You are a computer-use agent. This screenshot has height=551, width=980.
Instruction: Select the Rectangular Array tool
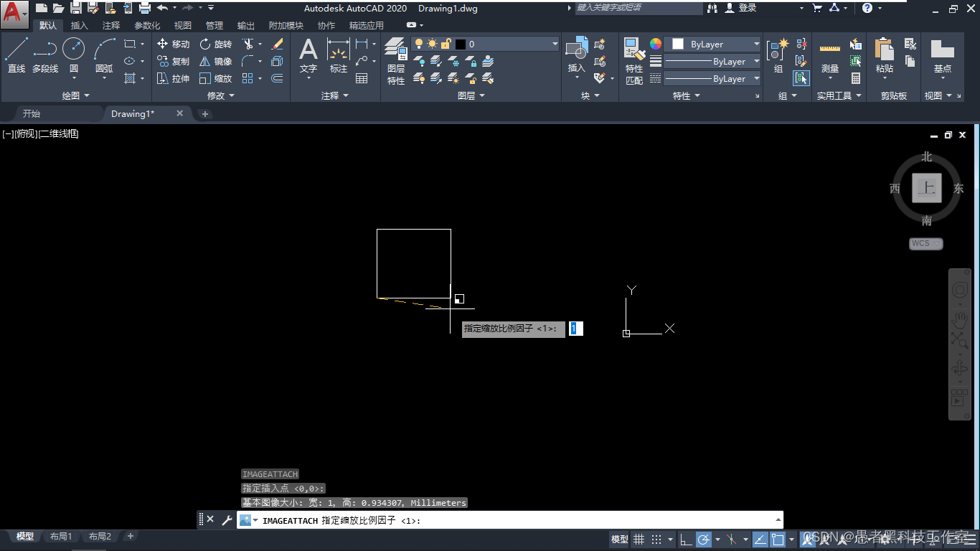[x=248, y=78]
